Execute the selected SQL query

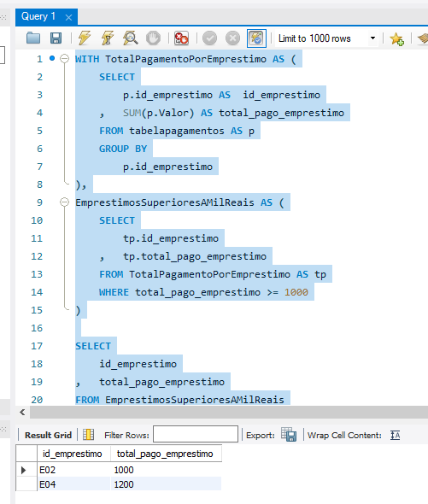[85, 38]
